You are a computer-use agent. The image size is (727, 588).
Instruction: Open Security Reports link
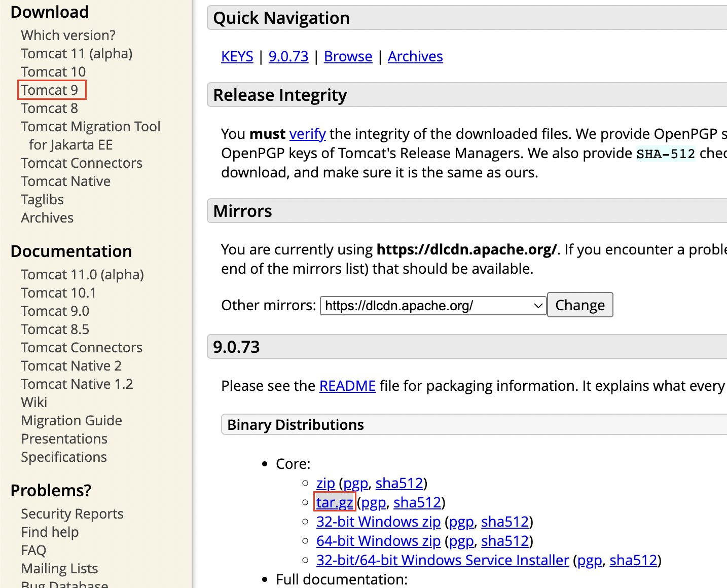coord(72,513)
